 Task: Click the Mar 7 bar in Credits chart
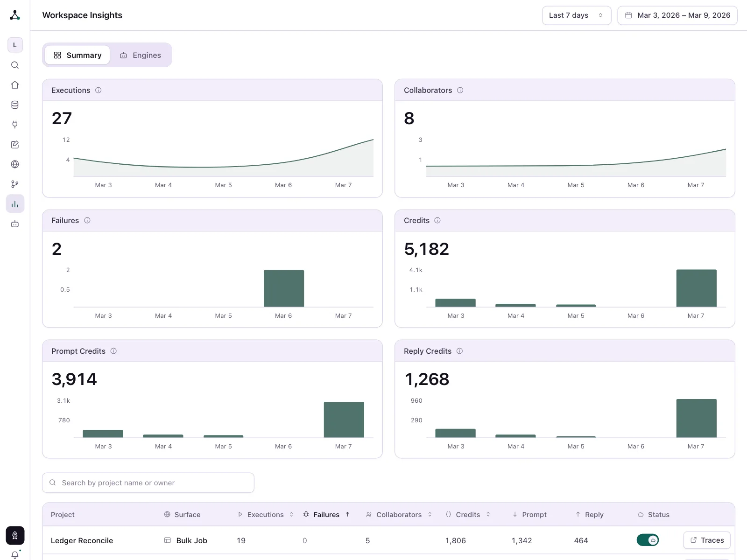pos(696,288)
